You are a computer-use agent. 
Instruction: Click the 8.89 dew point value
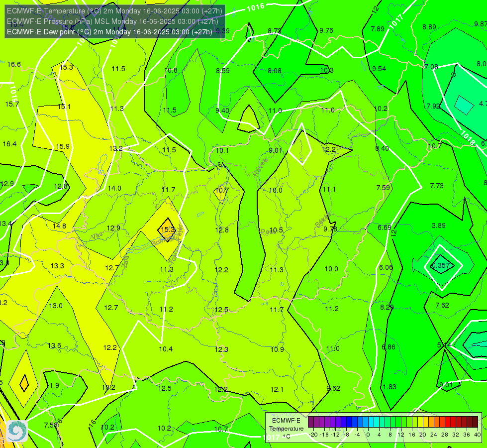click(x=429, y=27)
